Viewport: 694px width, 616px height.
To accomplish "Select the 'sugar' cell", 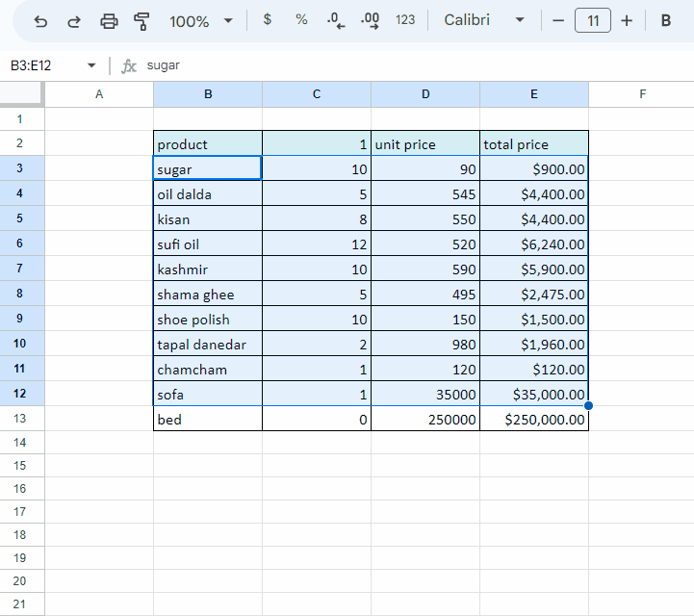I will point(208,168).
